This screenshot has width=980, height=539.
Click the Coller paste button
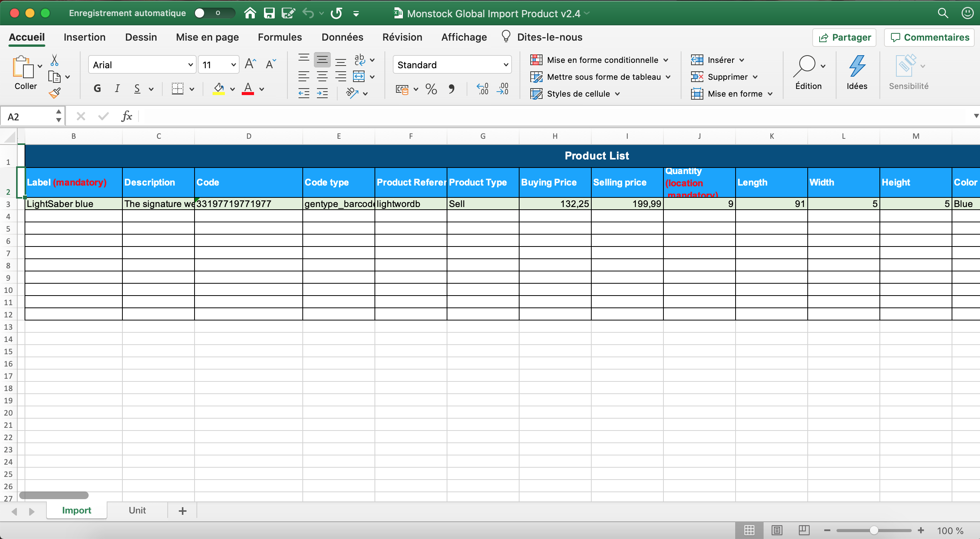pyautogui.click(x=25, y=73)
